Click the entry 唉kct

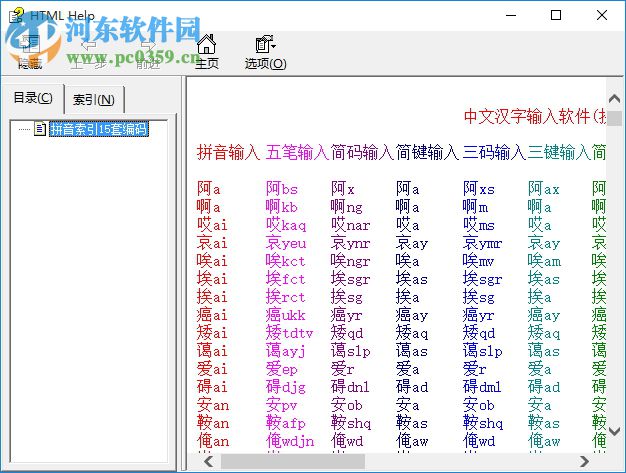tap(286, 261)
